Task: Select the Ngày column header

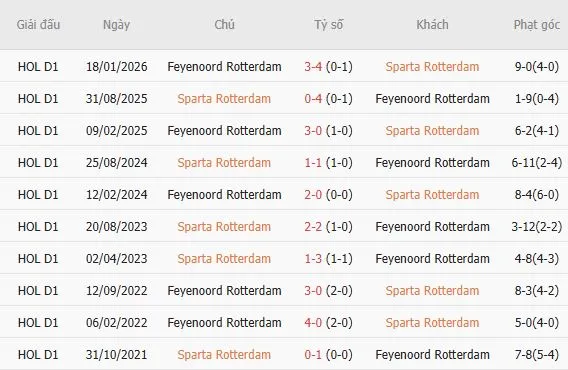Action: click(x=116, y=25)
